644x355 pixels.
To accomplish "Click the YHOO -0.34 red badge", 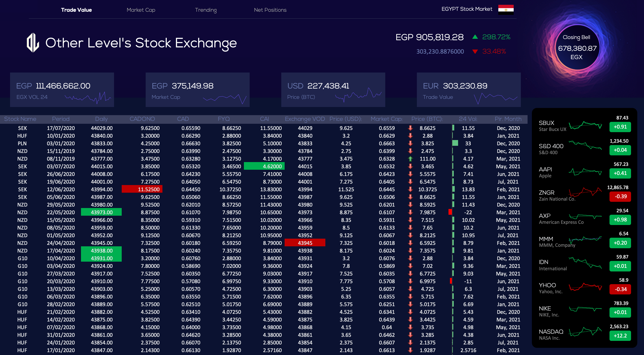I will pyautogui.click(x=620, y=289).
